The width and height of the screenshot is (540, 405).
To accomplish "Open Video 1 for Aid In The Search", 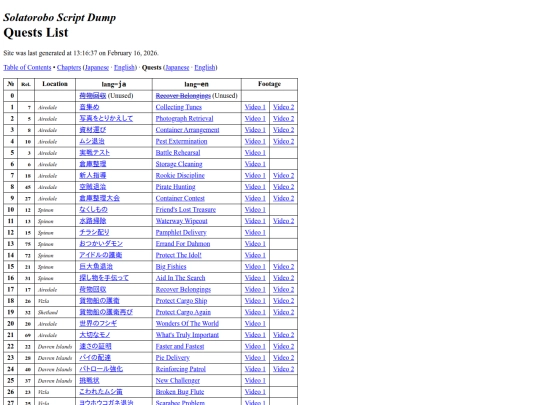I will pyautogui.click(x=255, y=278).
